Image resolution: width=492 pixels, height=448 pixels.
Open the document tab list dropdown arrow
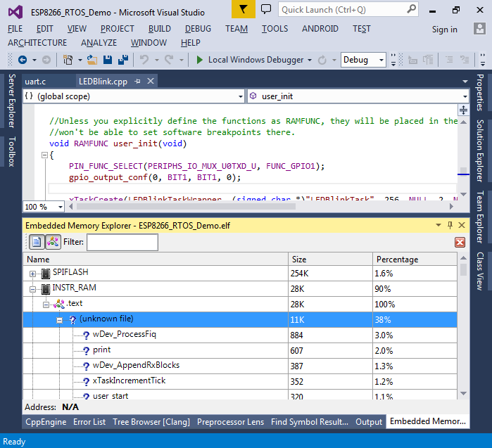465,82
